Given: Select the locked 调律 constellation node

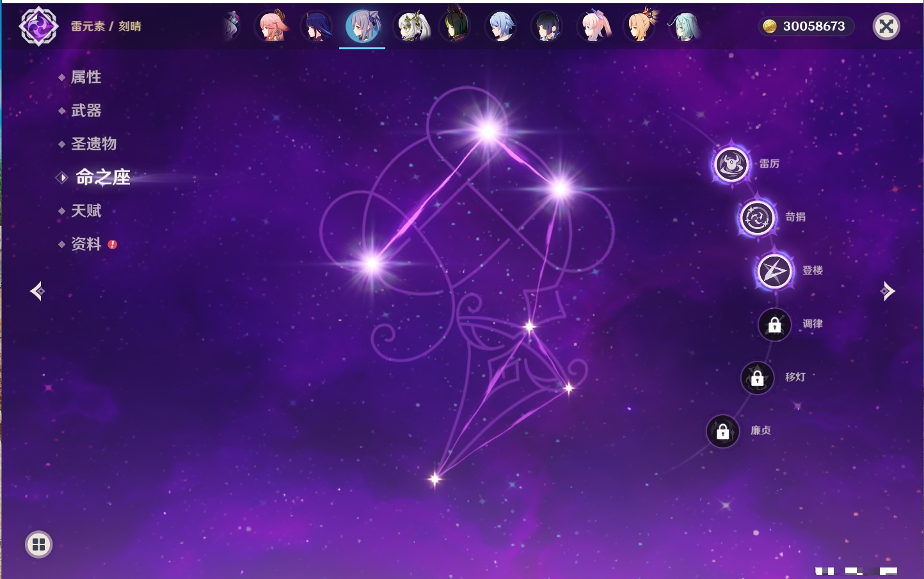Looking at the screenshot, I should pyautogui.click(x=775, y=325).
